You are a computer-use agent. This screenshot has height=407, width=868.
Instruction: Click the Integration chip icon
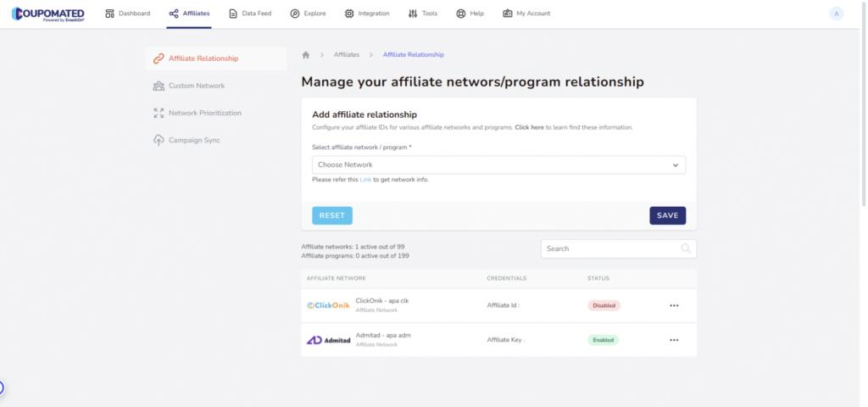[x=349, y=14]
